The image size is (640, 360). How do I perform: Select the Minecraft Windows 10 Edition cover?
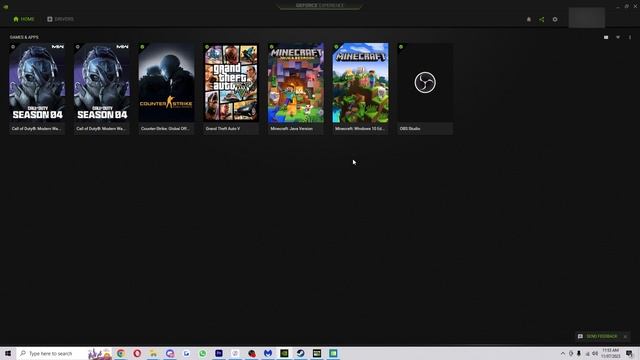pyautogui.click(x=360, y=82)
